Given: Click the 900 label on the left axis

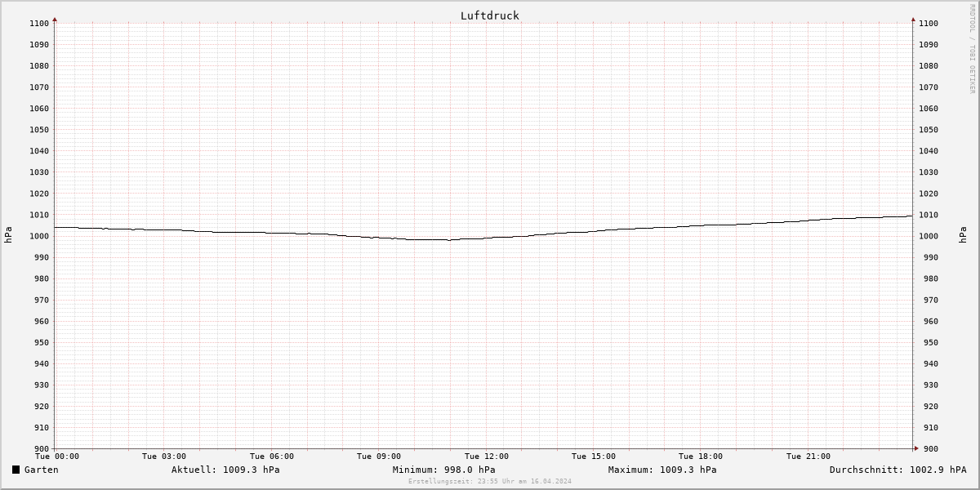Looking at the screenshot, I should click(x=41, y=448).
